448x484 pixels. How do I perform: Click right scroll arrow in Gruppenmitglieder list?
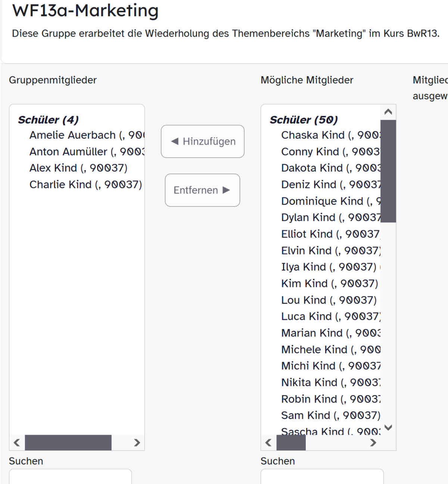click(137, 443)
